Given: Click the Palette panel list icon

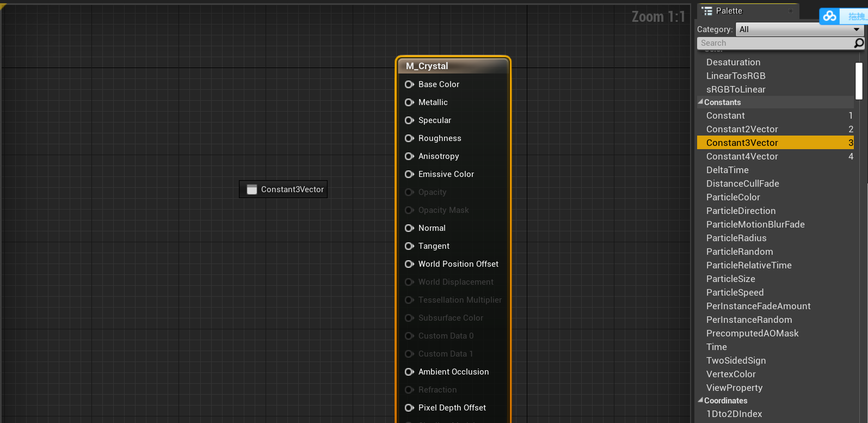Looking at the screenshot, I should [707, 11].
